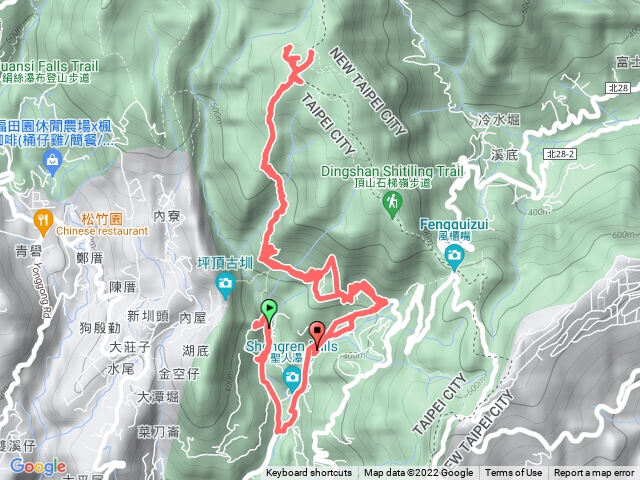This screenshot has width=640, height=480.
Task: Select the orange restaurant fork-knife pin
Action: [x=43, y=222]
